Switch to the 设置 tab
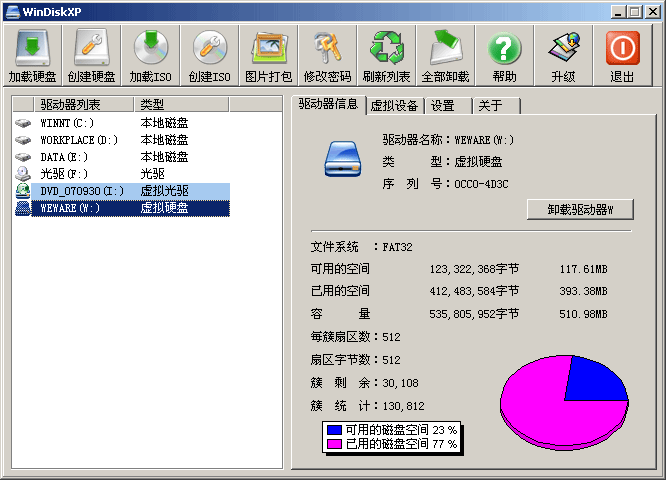Screen dimensions: 666x480 point(443,106)
